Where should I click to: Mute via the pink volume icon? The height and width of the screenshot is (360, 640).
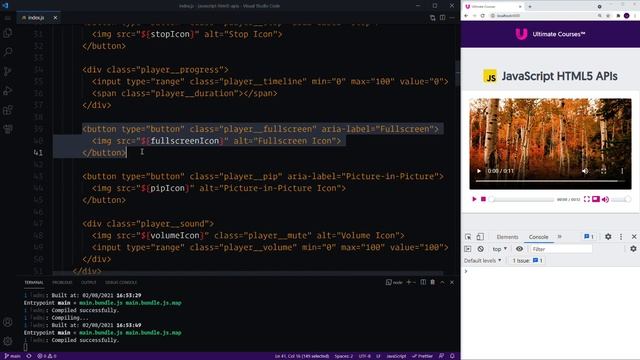click(605, 200)
